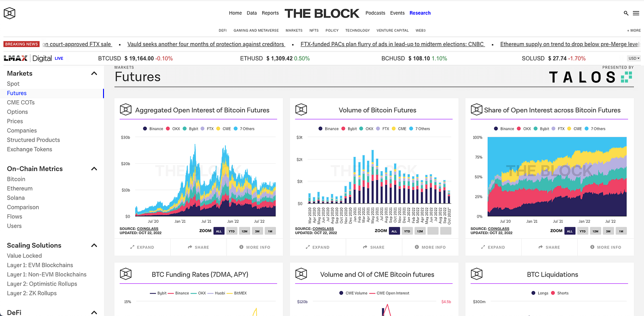Open Ethereum under On-Chain Metrics
Image resolution: width=644 pixels, height=316 pixels.
click(20, 189)
